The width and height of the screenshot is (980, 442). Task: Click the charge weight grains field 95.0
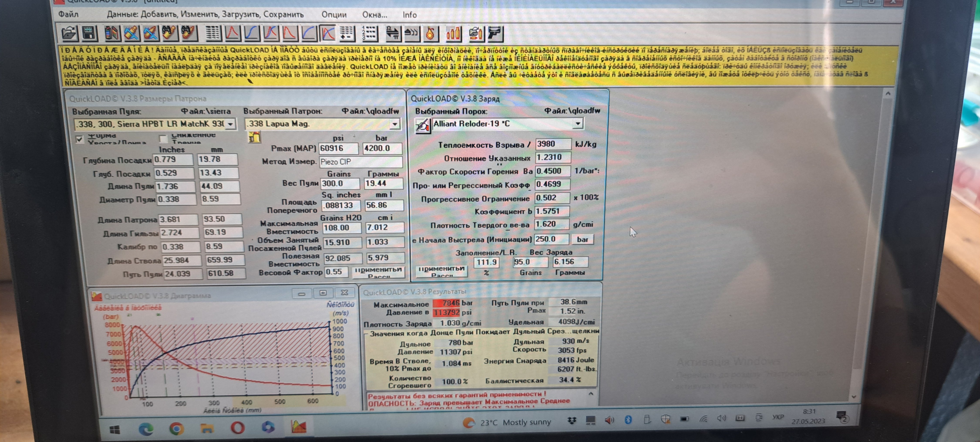530,262
